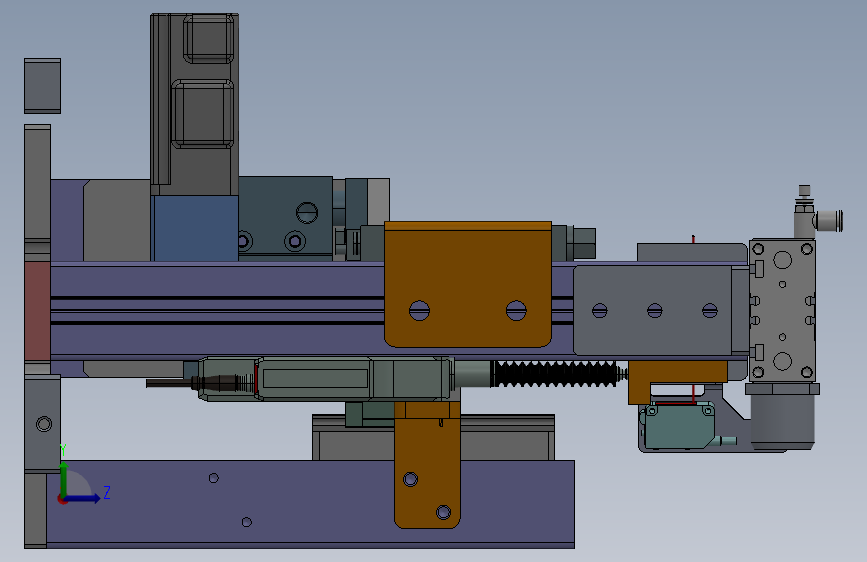Select the large purple base plate

click(x=310, y=504)
